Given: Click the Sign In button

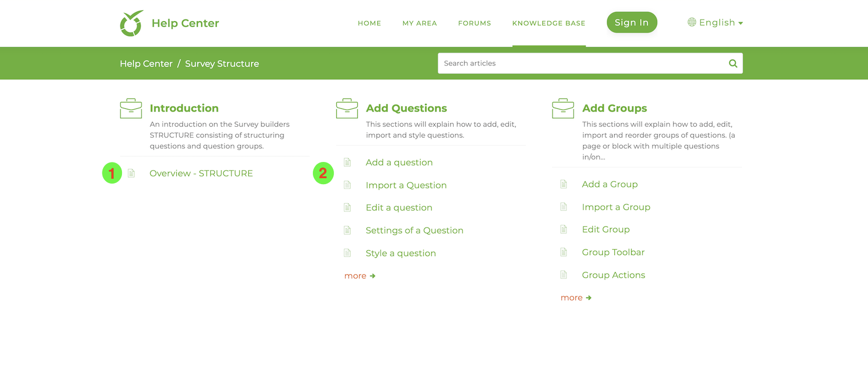Looking at the screenshot, I should click(632, 22).
